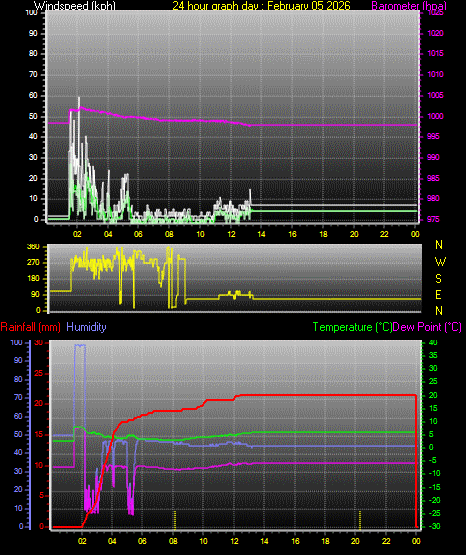466x555 pixels.
Task: Click the green "35" temperature axis value
Action: pyautogui.click(x=433, y=355)
